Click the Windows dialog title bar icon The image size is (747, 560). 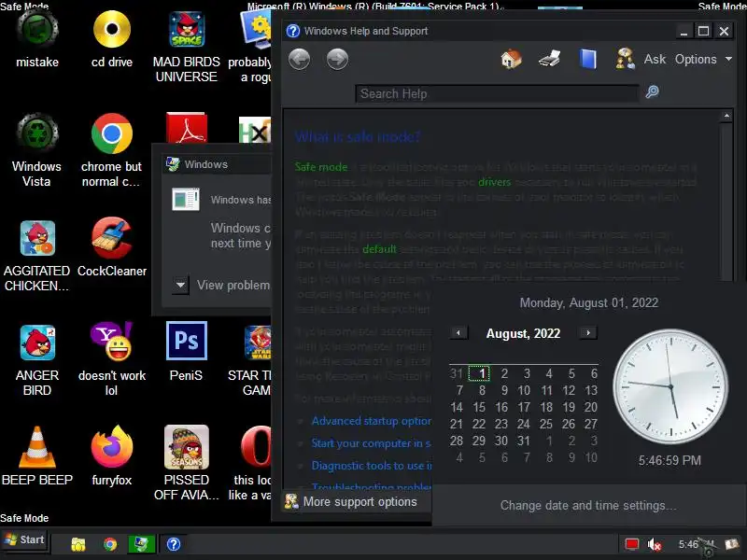tap(173, 164)
